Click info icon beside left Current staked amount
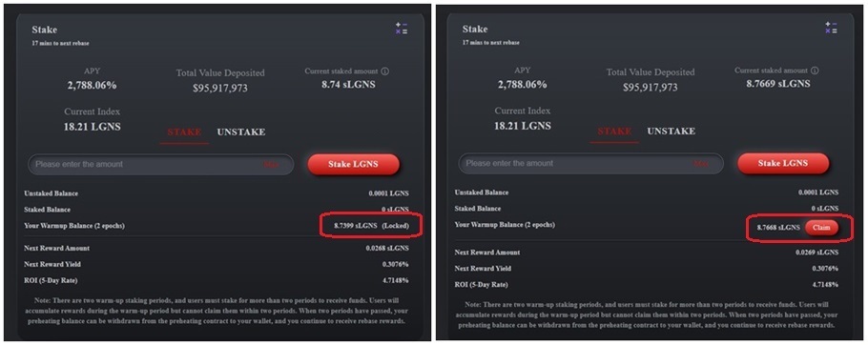 pyautogui.click(x=385, y=71)
